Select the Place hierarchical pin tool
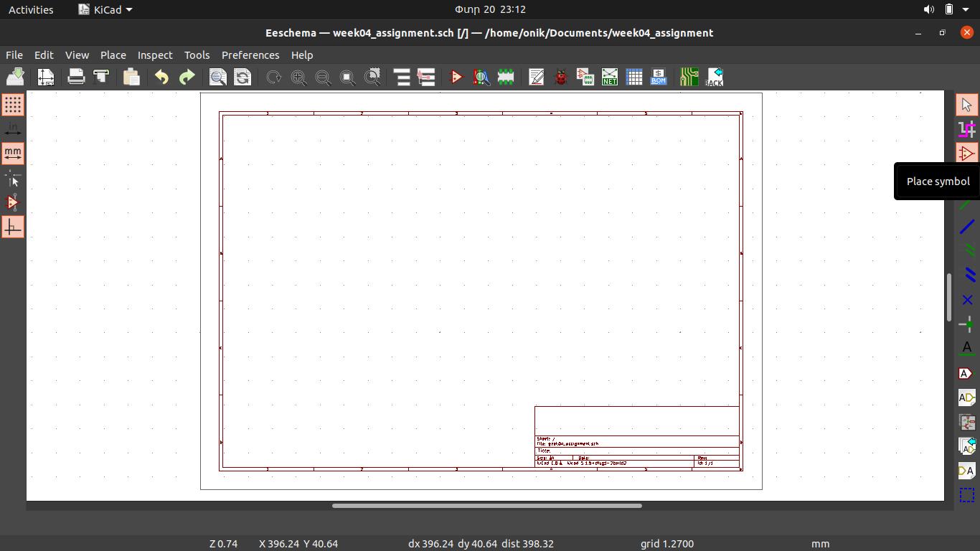 tap(966, 471)
